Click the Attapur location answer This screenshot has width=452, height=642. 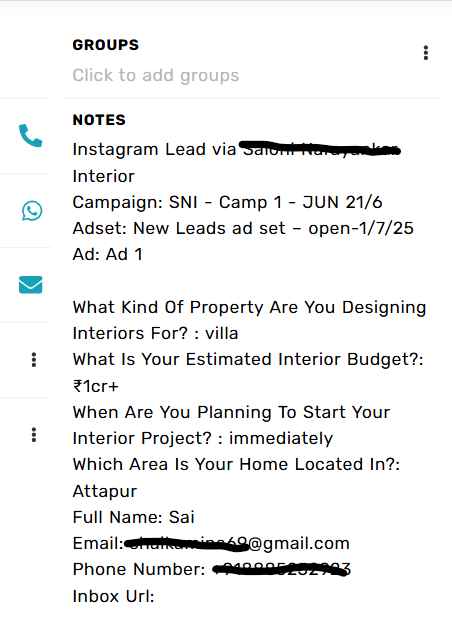105,491
